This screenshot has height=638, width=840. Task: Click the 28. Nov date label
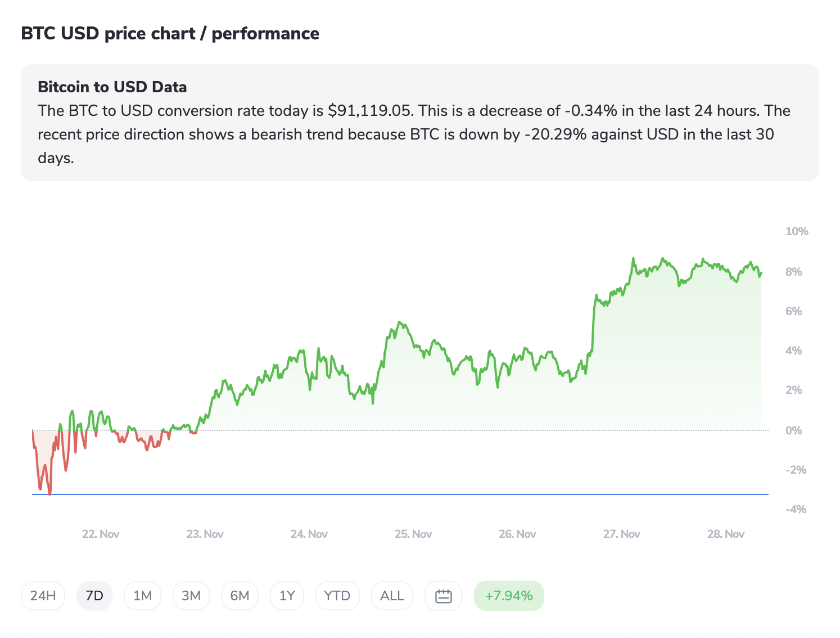[x=726, y=534]
